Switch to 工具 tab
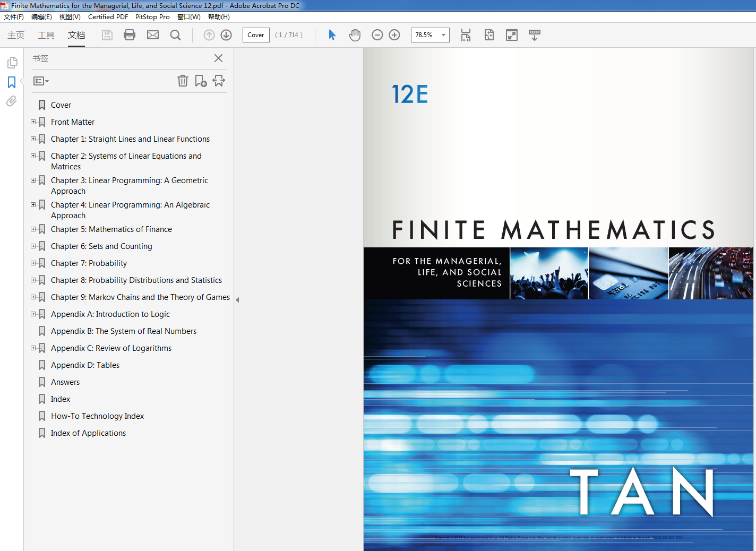 pos(46,35)
